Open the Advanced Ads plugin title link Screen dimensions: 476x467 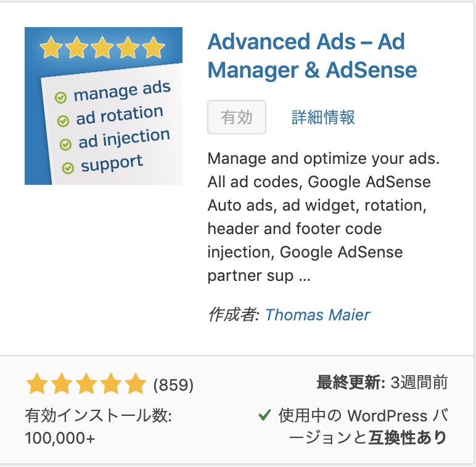(312, 56)
